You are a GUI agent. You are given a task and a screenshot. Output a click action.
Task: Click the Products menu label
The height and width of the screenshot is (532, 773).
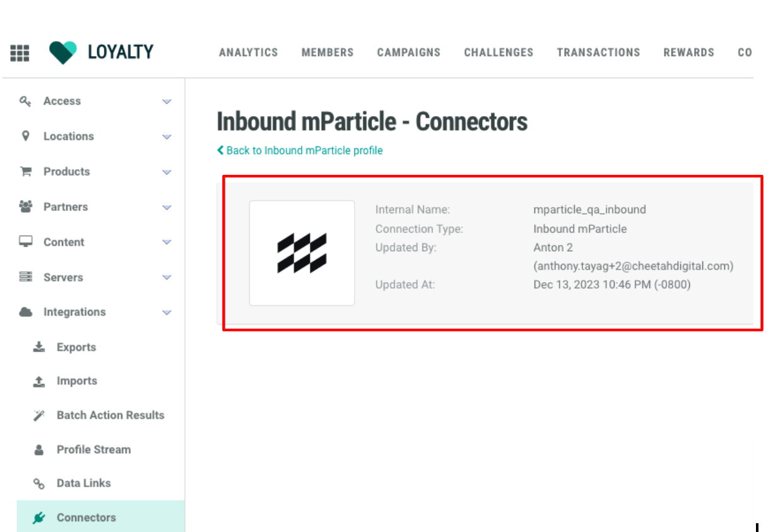click(x=67, y=172)
